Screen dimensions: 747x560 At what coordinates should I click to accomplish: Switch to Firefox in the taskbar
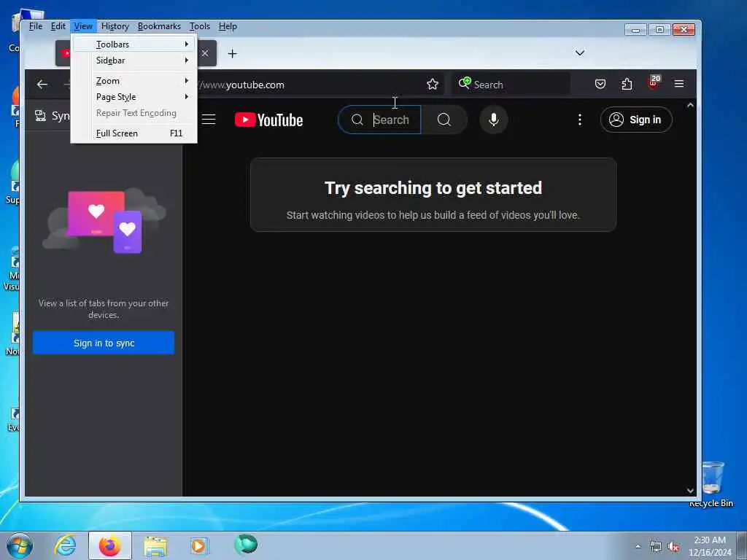pyautogui.click(x=109, y=545)
